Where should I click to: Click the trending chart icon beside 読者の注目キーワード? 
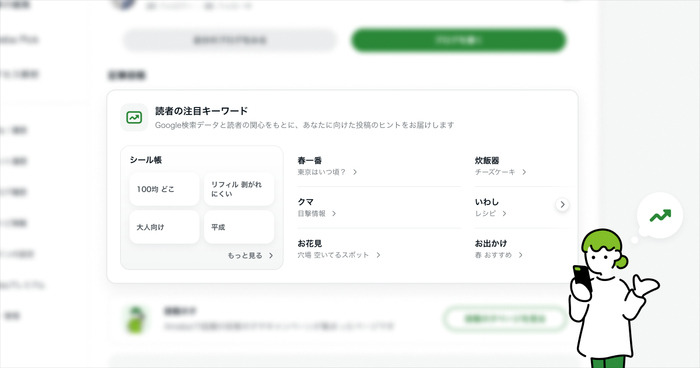(x=134, y=117)
